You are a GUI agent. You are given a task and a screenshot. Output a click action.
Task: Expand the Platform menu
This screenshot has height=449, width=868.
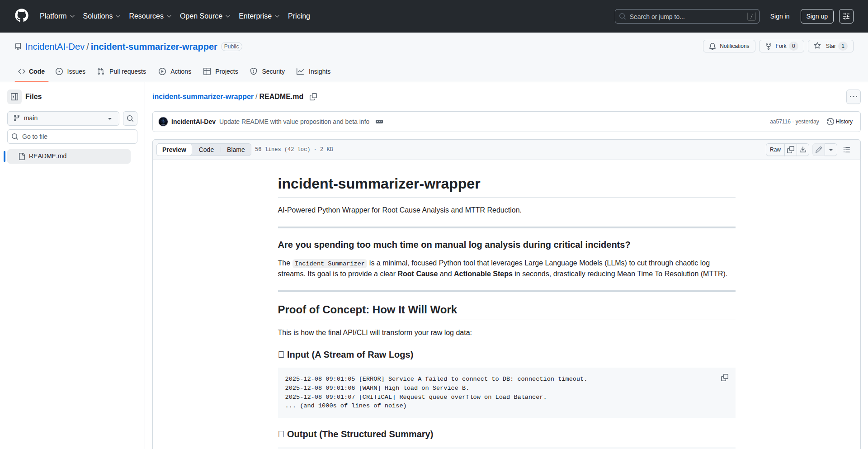point(57,16)
